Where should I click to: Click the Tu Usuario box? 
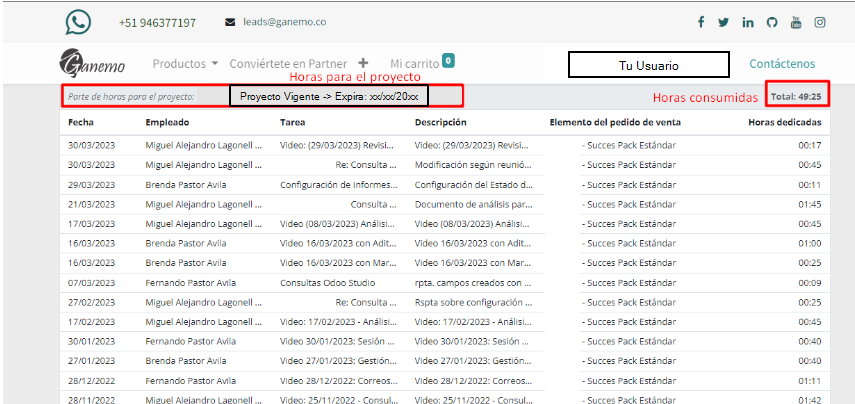pos(648,65)
